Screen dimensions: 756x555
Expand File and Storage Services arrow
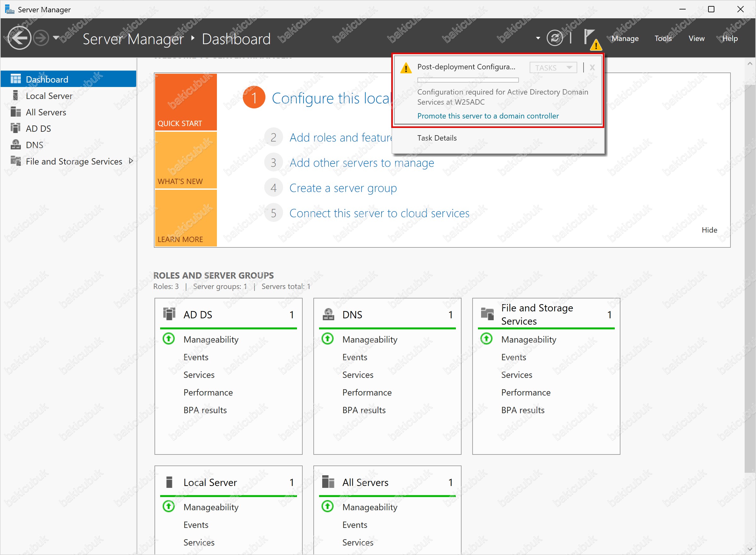131,161
